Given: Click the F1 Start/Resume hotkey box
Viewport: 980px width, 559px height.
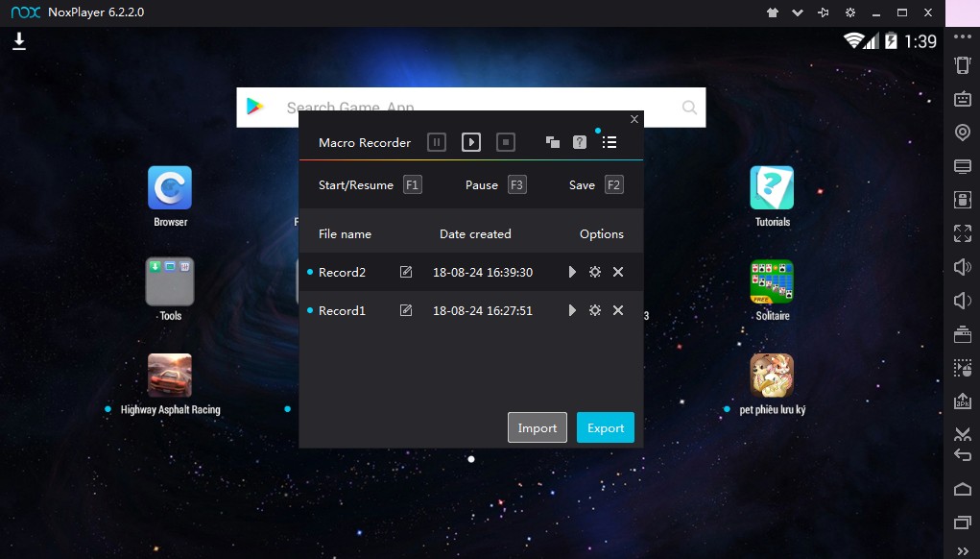Looking at the screenshot, I should (413, 185).
